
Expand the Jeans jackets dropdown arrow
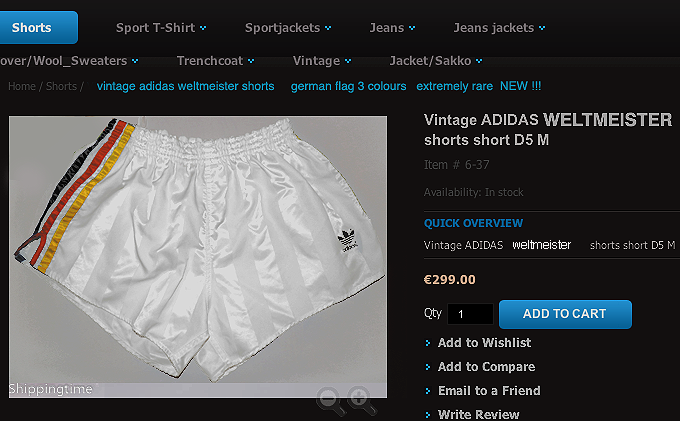(543, 28)
